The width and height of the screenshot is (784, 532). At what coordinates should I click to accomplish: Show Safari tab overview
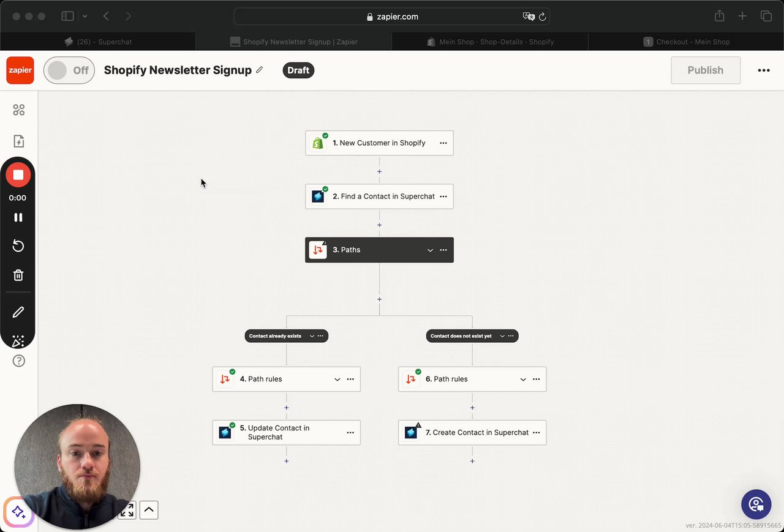pyautogui.click(x=766, y=17)
